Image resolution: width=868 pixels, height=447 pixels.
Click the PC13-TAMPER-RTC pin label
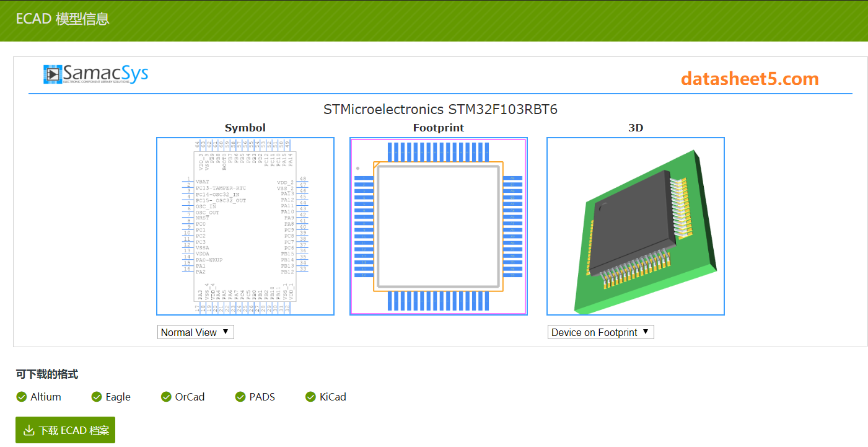tap(221, 188)
